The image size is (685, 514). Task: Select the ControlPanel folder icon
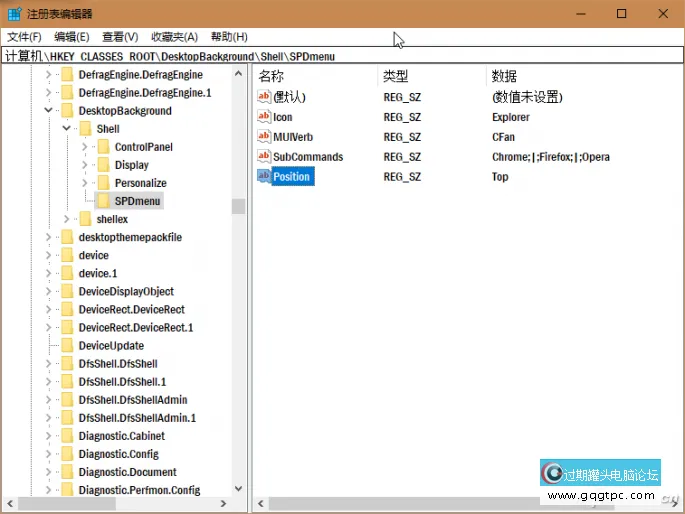point(104,147)
